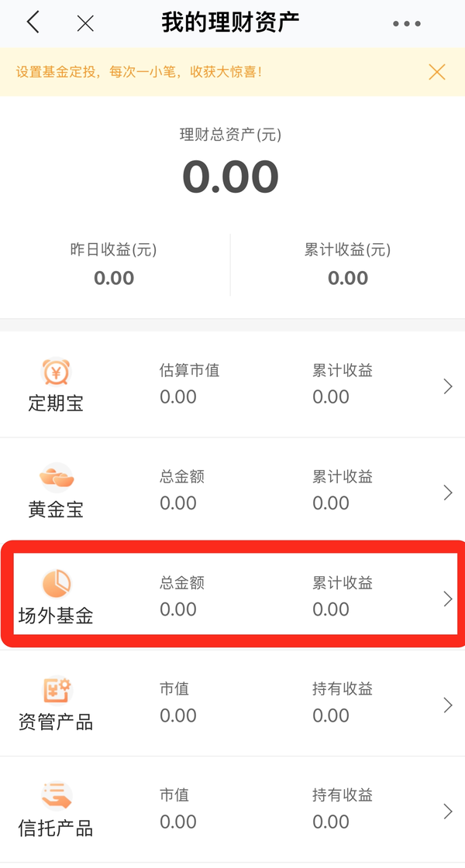Tap the 昨日收益 value
Viewport: 465px width, 868px height.
pos(114,278)
